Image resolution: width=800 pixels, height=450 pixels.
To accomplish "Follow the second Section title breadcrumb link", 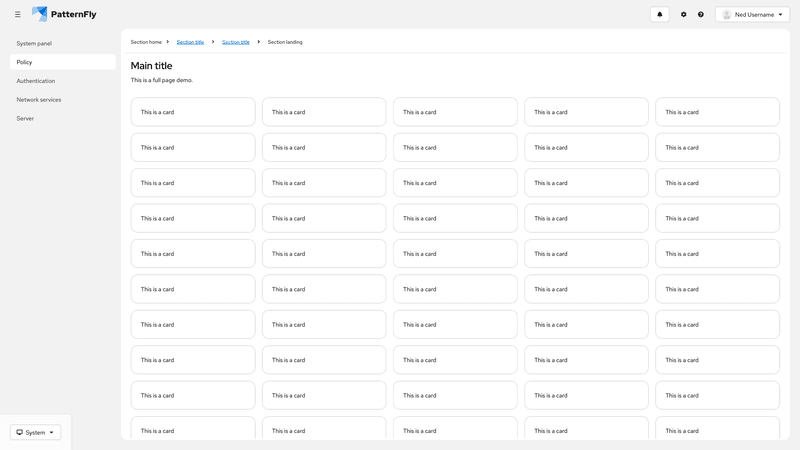I will pyautogui.click(x=236, y=42).
